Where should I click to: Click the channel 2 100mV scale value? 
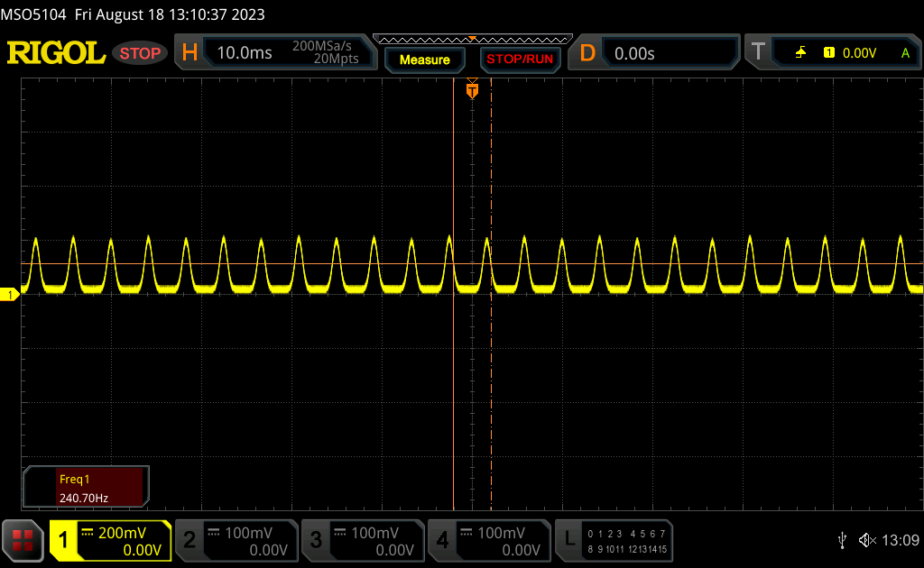click(248, 533)
